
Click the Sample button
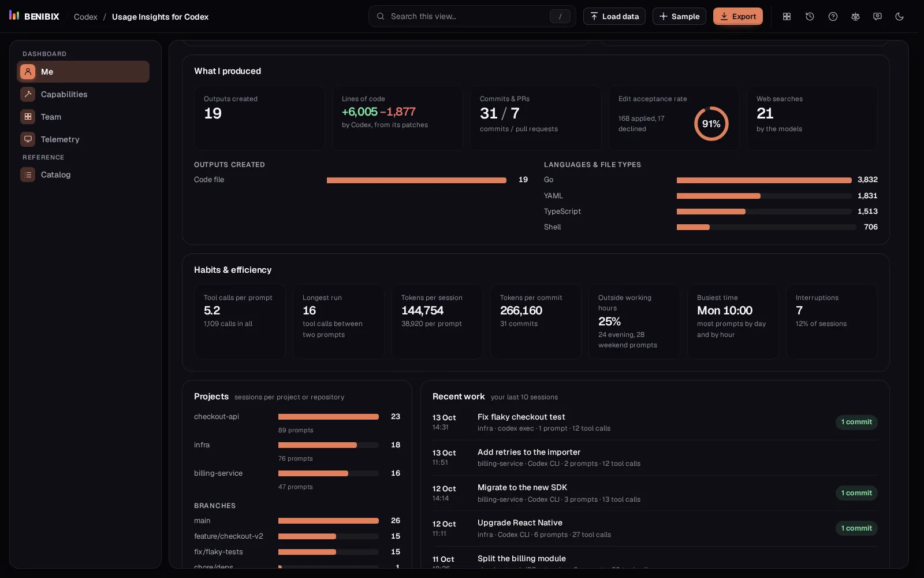[679, 17]
